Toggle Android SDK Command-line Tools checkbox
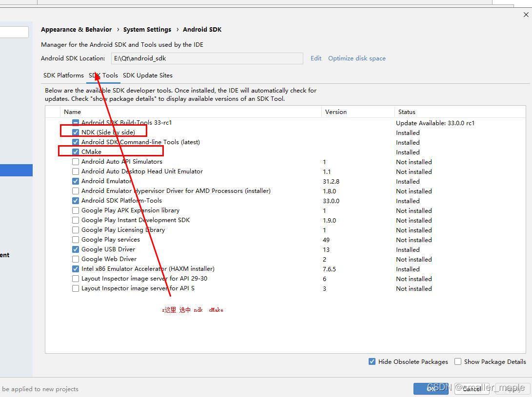 (75, 142)
